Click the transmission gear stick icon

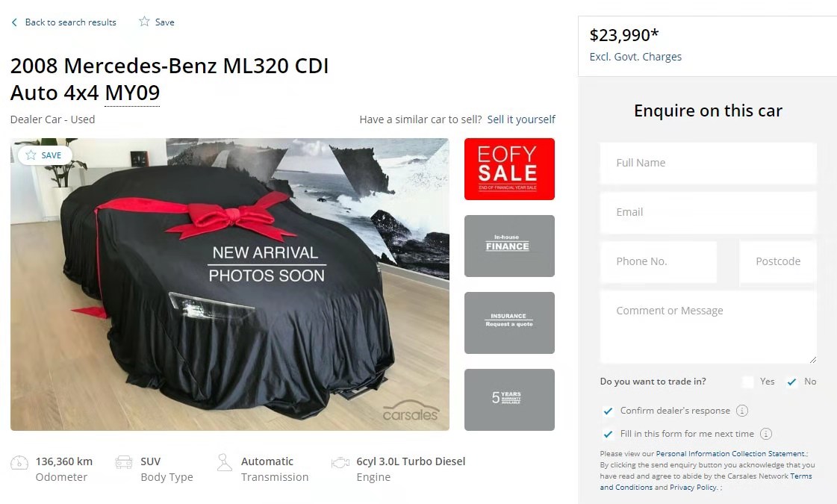click(x=224, y=462)
